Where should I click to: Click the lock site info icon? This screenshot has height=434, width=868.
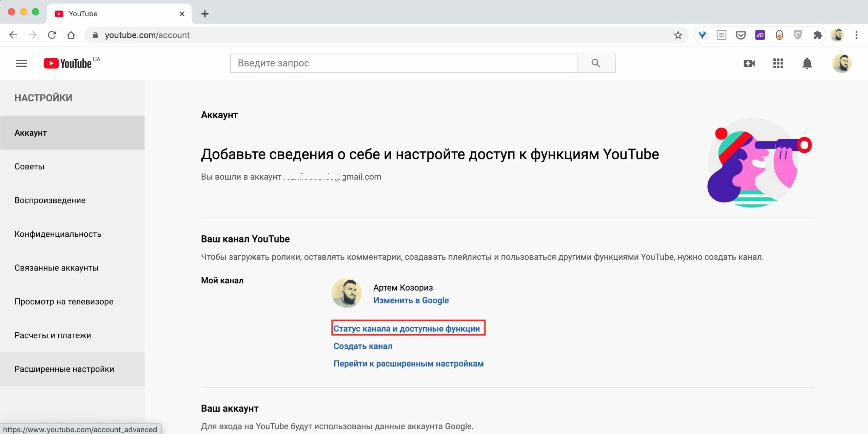click(x=95, y=35)
